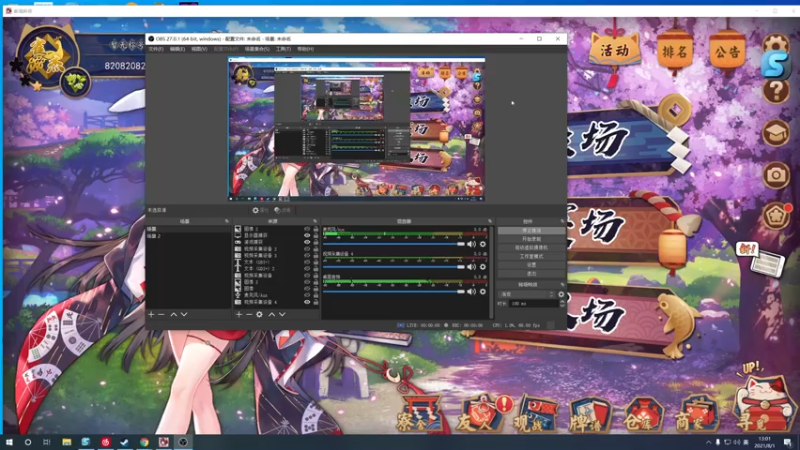
Task: Show the 麦克风/Aux source using eye icon
Action: coord(307,295)
